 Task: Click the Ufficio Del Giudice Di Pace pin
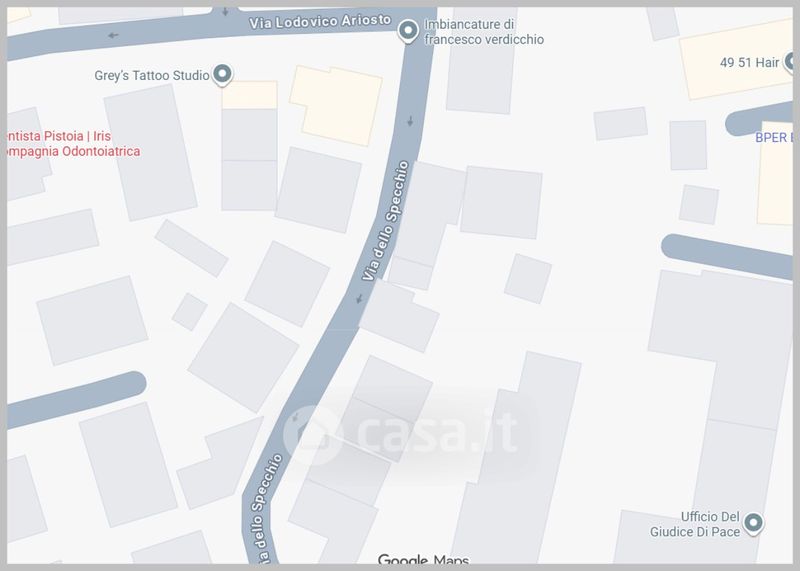click(x=753, y=523)
